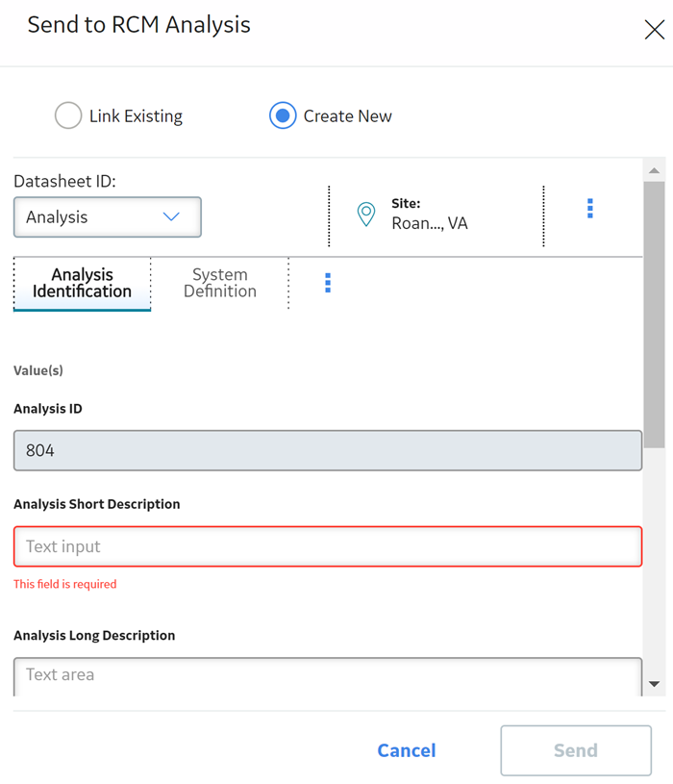Image resolution: width=673 pixels, height=784 pixels.
Task: Click the chevron arrow in the Datasheet dropdown
Action: pos(171,216)
